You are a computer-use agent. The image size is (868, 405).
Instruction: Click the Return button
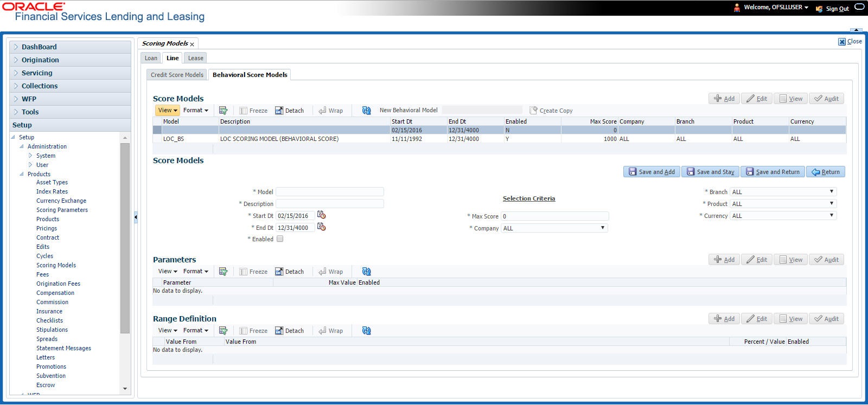click(826, 172)
